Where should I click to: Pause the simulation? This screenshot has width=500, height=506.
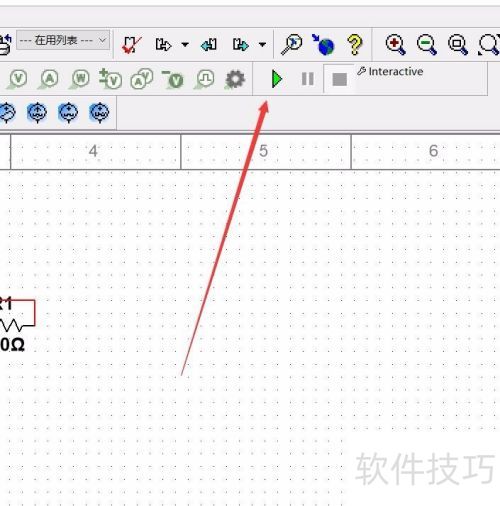point(307,79)
